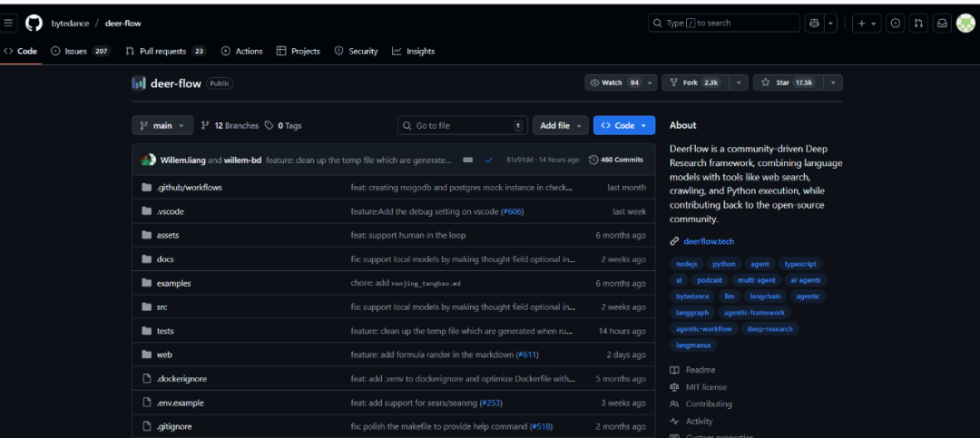Click the file icon for .dockerignore
980x438 pixels.
pos(147,379)
